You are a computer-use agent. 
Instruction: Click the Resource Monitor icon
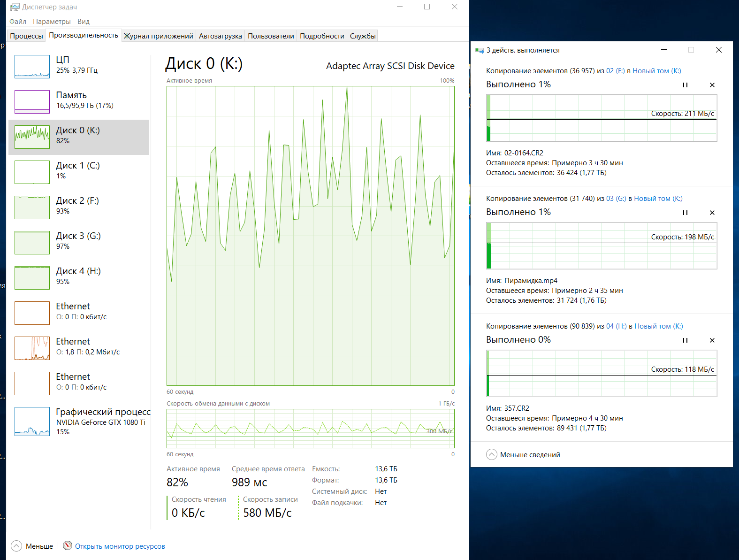coord(68,545)
